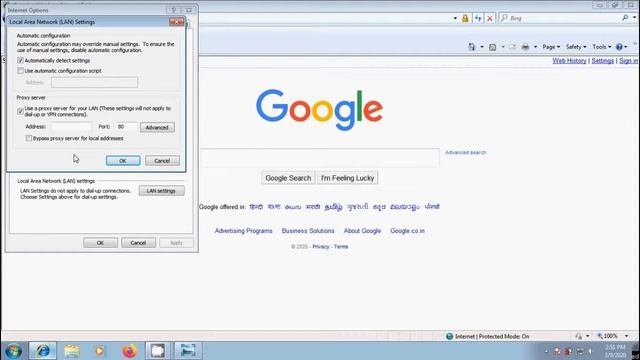The height and width of the screenshot is (360, 640).
Task: Check Bypass proxy server for local addresses
Action: click(x=29, y=138)
